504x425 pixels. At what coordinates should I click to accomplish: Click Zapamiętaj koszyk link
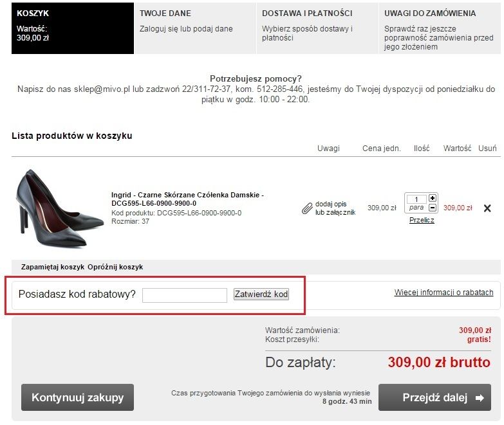pyautogui.click(x=53, y=267)
